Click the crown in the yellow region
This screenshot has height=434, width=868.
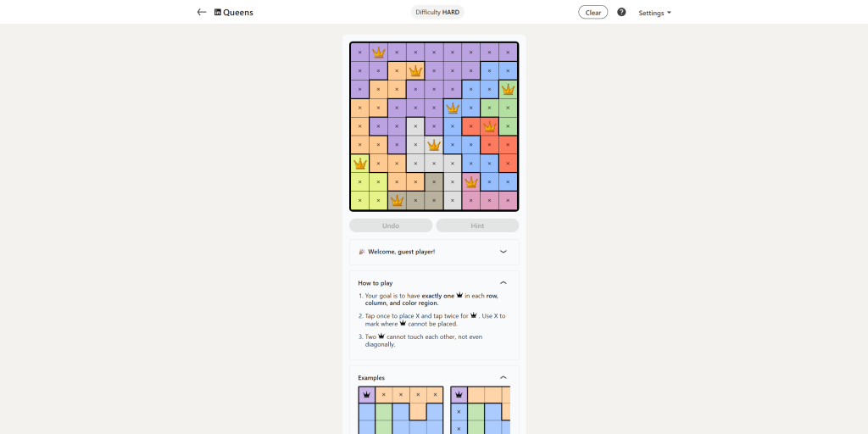(x=360, y=164)
